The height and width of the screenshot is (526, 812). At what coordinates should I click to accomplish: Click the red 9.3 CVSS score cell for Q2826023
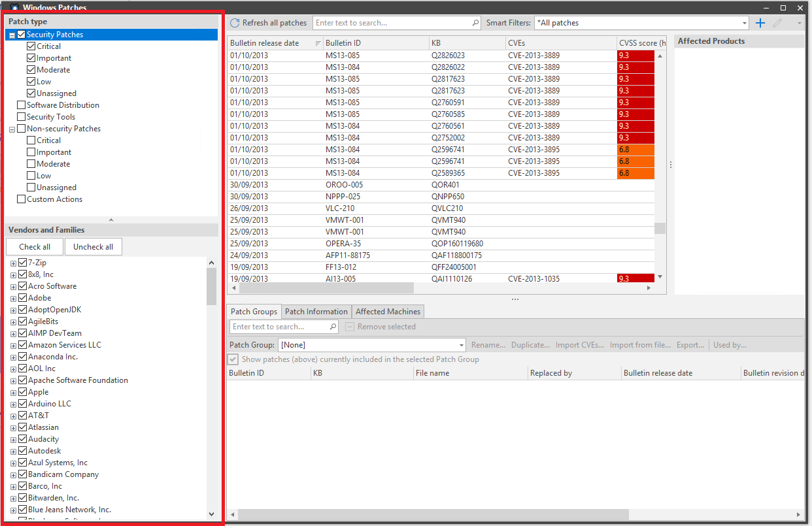point(635,56)
